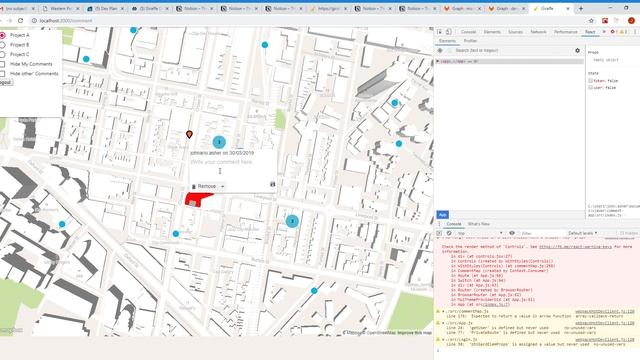Screen dimensions: 640x360
Task: Toggle the Hide My Comments checkbox
Action: coord(2,64)
